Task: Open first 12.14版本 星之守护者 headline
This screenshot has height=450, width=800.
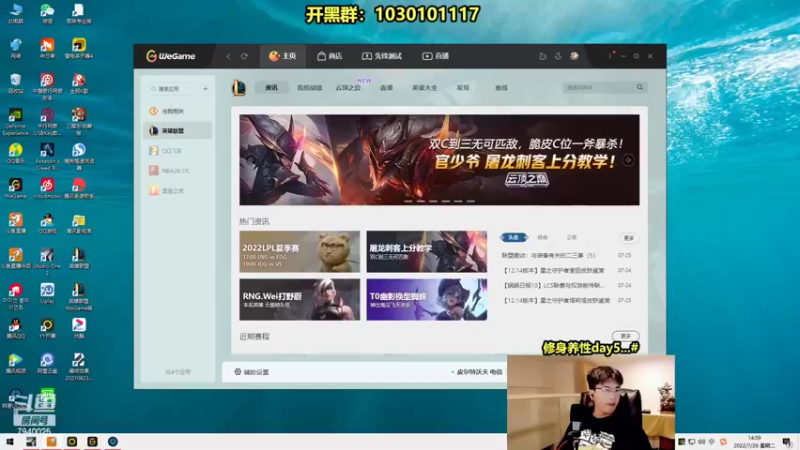Action: pos(553,270)
